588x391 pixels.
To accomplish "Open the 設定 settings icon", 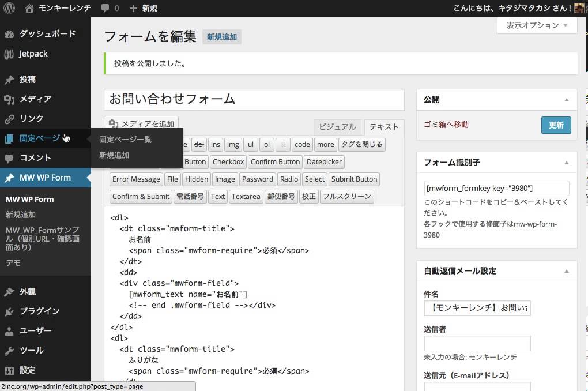I will pyautogui.click(x=9, y=370).
